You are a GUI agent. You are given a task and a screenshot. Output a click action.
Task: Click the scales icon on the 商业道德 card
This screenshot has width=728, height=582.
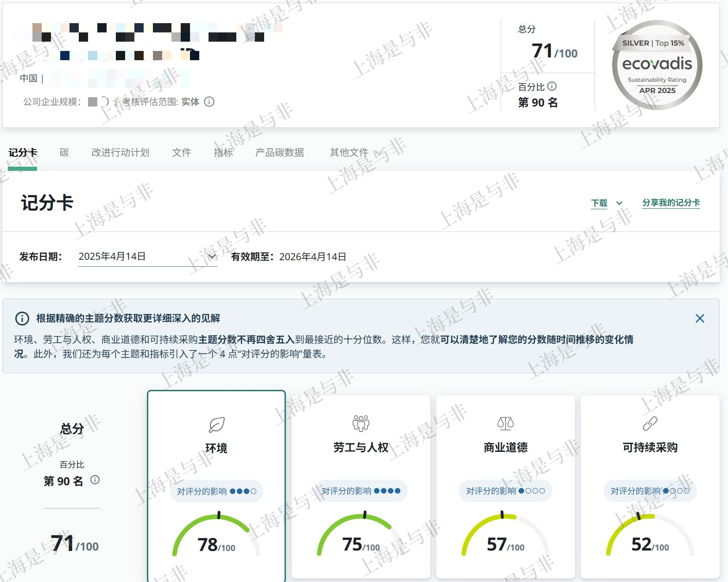[x=505, y=423]
